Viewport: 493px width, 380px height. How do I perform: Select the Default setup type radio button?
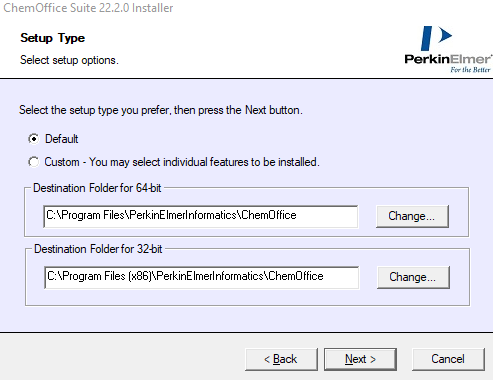[34, 139]
